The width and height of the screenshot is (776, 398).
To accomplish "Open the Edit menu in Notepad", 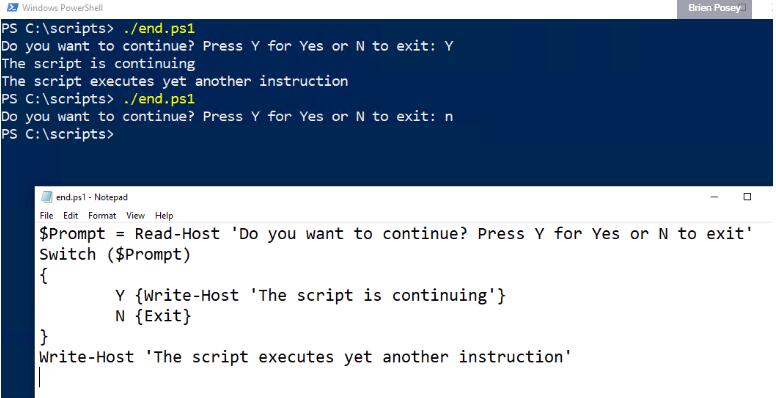I will [x=70, y=215].
